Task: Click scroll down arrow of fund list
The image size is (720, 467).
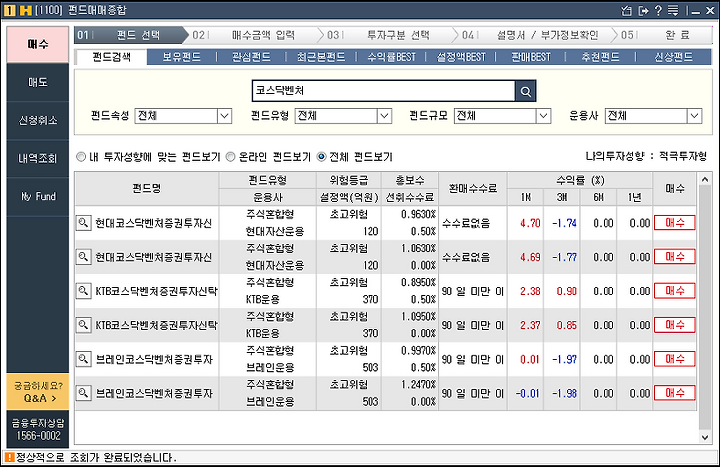Action: tap(705, 438)
